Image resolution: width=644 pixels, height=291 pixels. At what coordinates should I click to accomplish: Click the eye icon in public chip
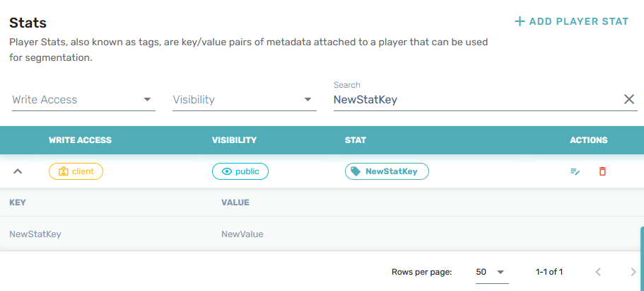[227, 171]
